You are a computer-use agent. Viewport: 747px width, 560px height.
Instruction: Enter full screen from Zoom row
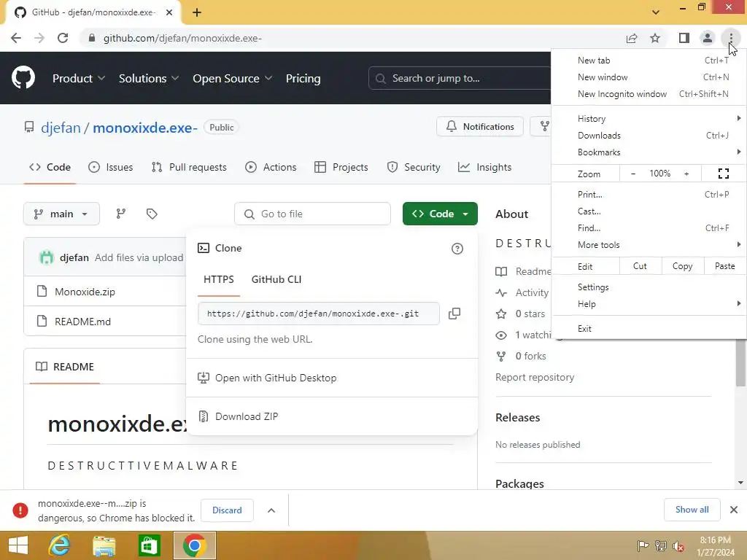[x=723, y=174]
